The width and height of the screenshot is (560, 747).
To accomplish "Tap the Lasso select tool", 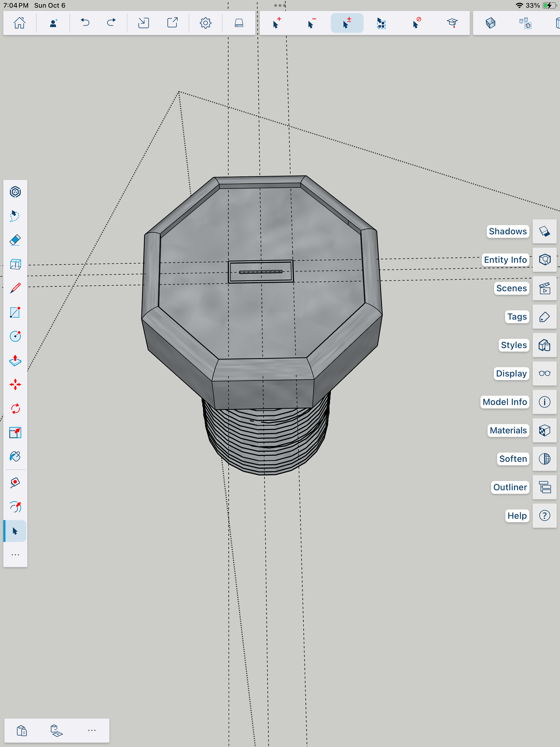I will click(x=15, y=216).
